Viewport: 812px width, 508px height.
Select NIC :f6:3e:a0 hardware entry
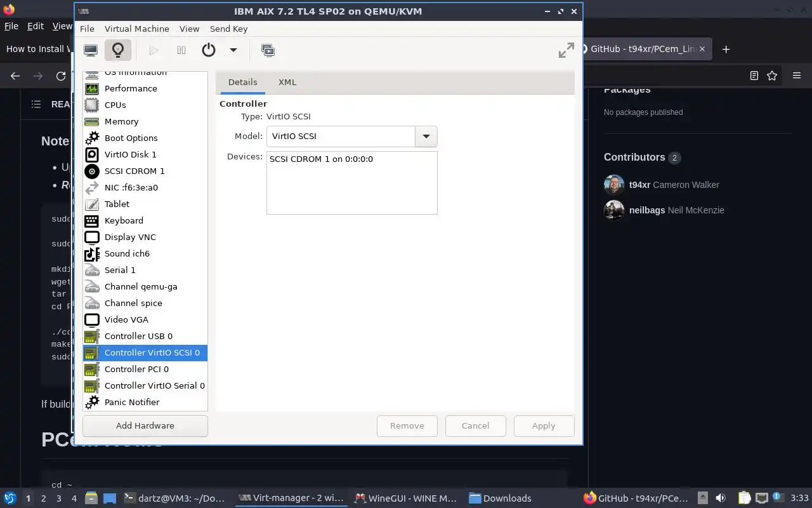(145, 187)
